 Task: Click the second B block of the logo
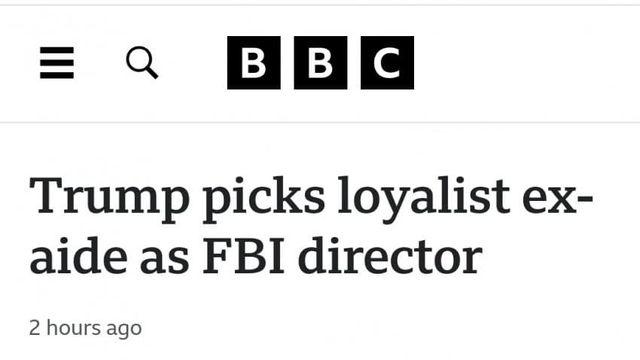click(x=320, y=62)
